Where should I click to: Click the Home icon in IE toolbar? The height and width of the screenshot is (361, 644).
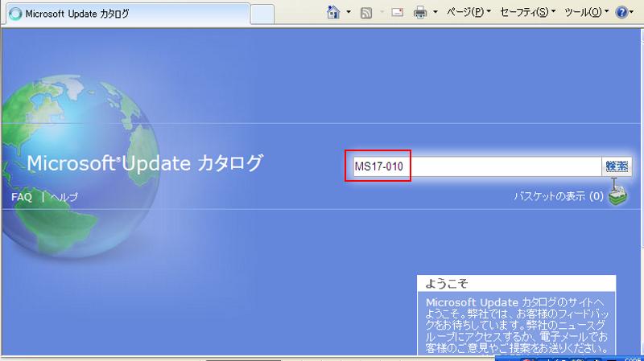[333, 12]
